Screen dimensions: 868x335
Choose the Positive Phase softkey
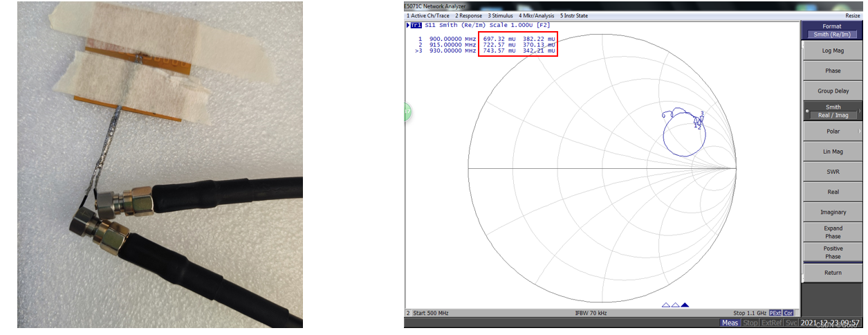tap(833, 252)
